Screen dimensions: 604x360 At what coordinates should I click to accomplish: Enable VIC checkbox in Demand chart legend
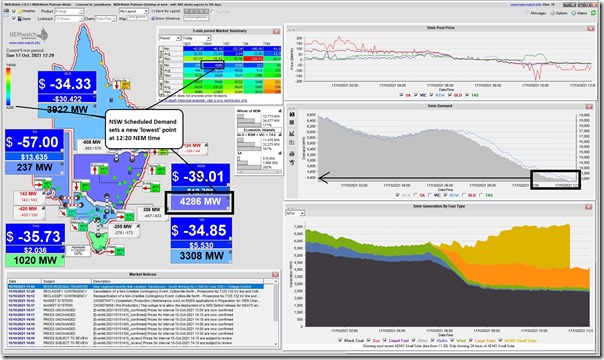[431, 195]
